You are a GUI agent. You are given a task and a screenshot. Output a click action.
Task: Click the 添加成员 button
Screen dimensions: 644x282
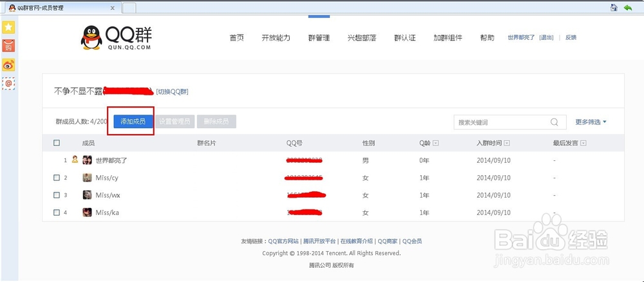(x=133, y=122)
